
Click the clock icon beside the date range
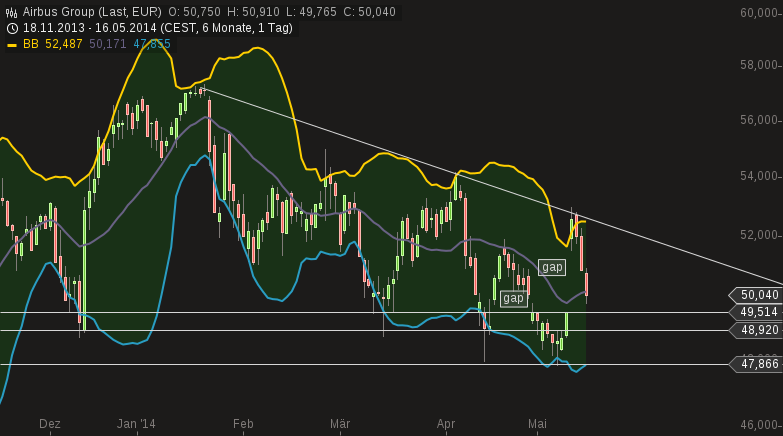coord(12,28)
